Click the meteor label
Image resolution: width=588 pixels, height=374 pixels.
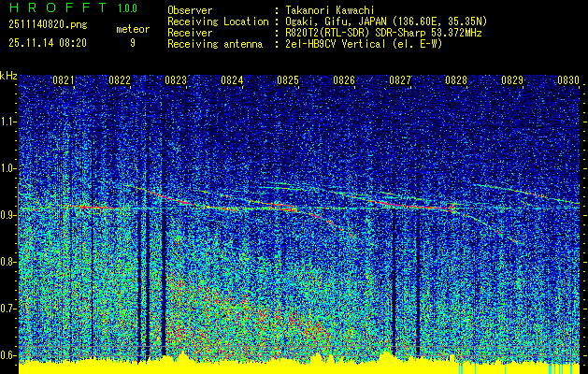133,29
